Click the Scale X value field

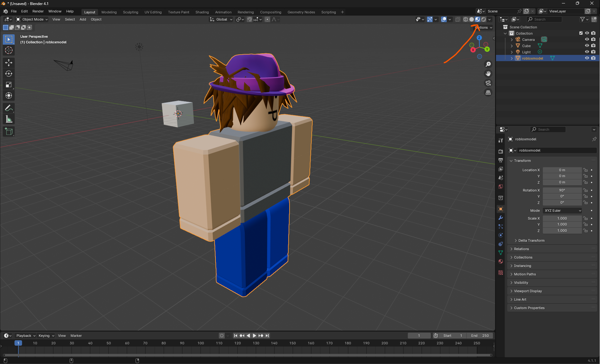click(x=562, y=218)
